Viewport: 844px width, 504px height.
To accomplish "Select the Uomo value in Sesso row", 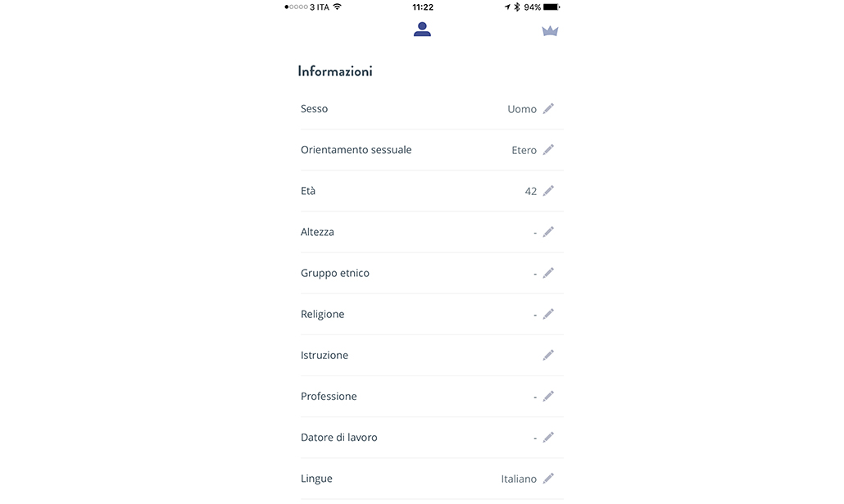I will [522, 109].
